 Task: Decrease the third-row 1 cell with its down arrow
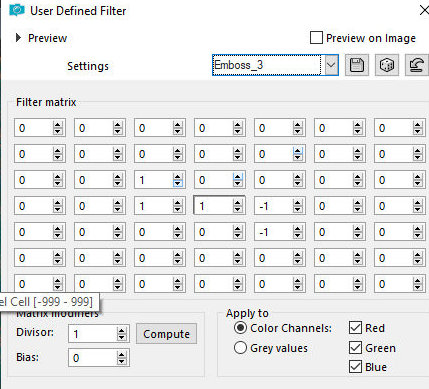point(178,184)
